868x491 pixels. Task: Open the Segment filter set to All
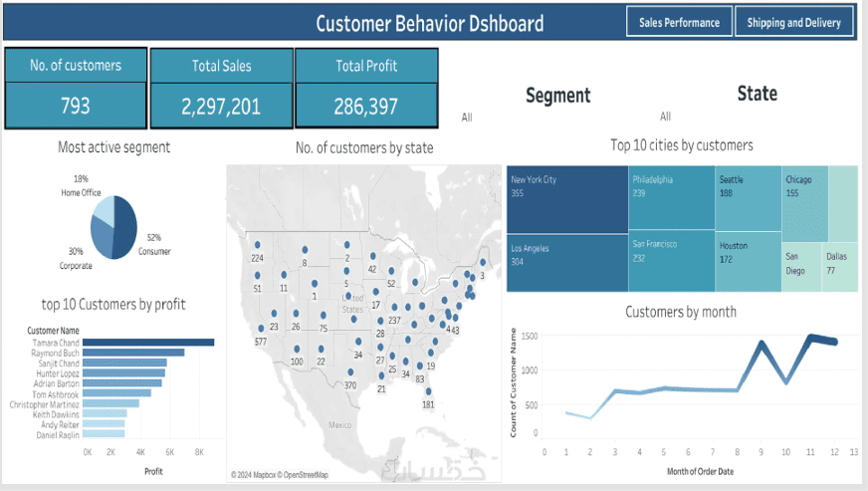(x=467, y=117)
